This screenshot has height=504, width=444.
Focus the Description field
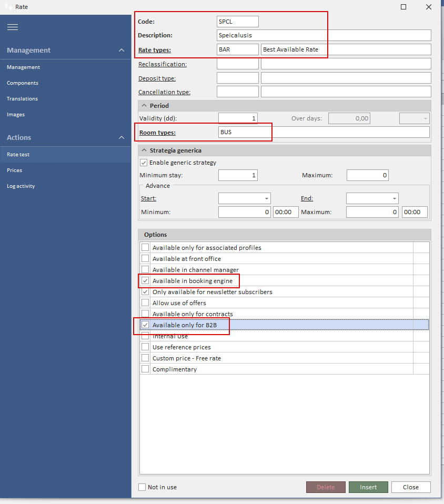(x=324, y=35)
